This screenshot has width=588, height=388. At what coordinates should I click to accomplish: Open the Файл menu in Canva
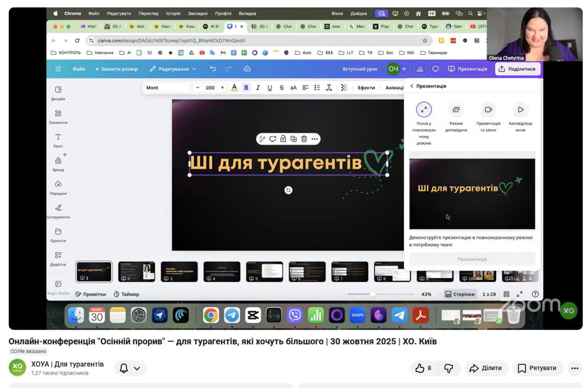(78, 69)
